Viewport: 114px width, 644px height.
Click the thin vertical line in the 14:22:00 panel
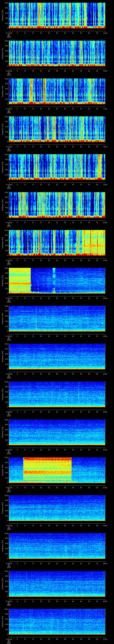(x=36, y=318)
